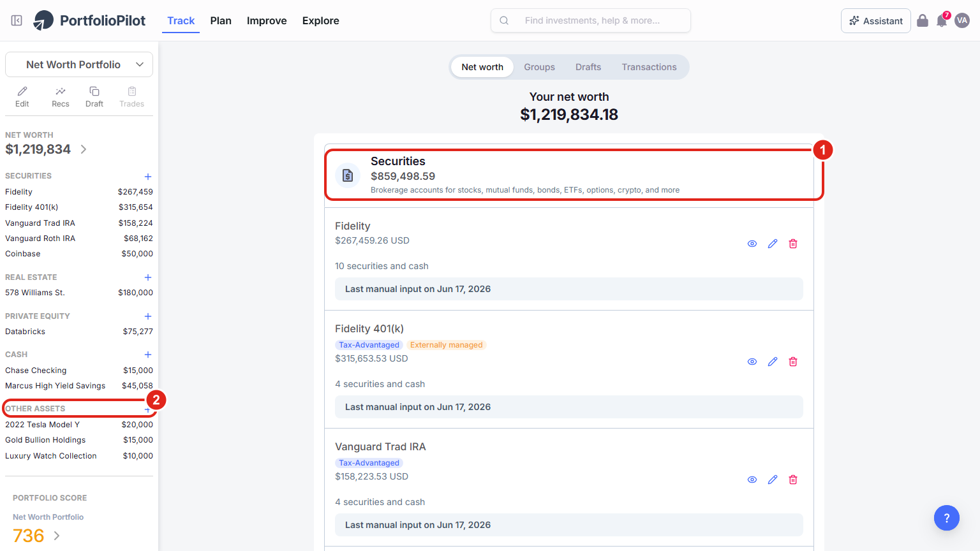Open the Fidelity account card title
This screenshot has width=980, height=551.
[x=353, y=226]
